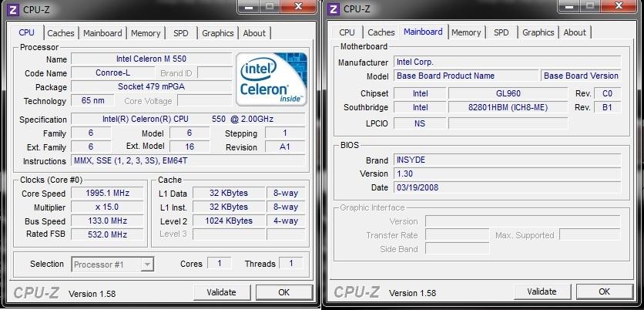Screen dimensions: 644x310
Task: Open Caches tab in right CPU-Z window
Action: (x=381, y=32)
